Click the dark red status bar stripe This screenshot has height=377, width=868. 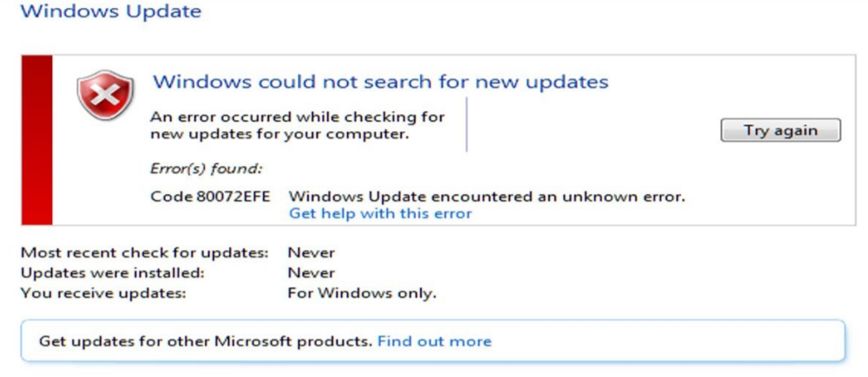coord(36,139)
